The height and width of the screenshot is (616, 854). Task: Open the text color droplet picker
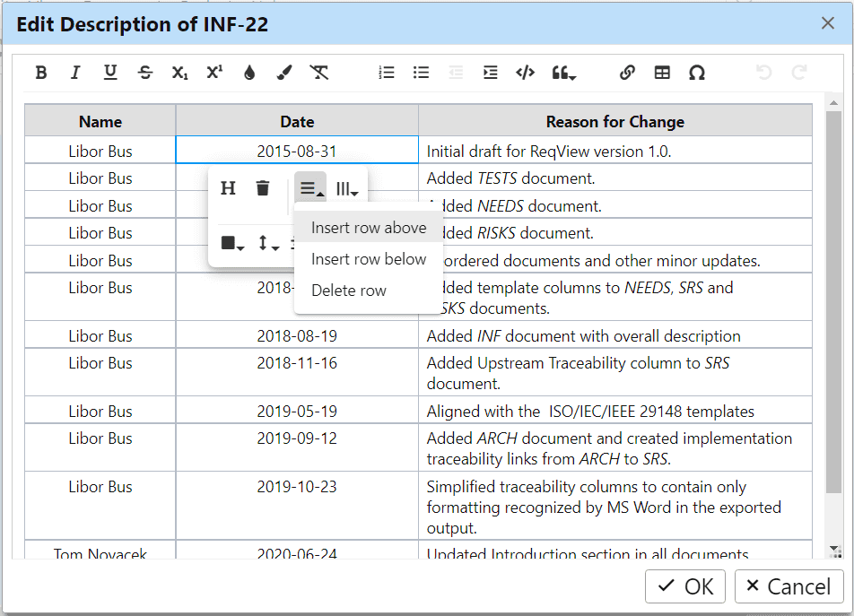click(249, 73)
